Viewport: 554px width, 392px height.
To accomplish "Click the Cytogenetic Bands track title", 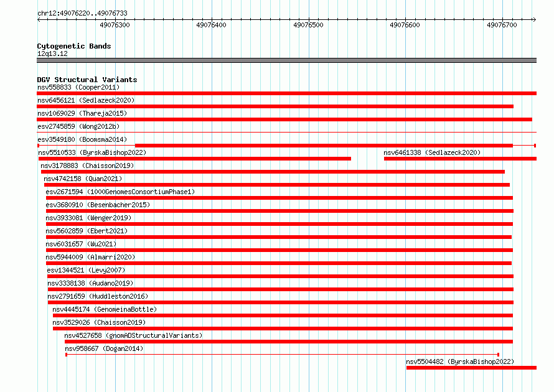I will [74, 46].
